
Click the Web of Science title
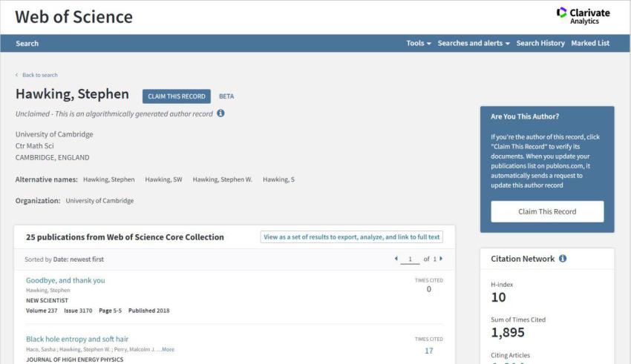tap(73, 17)
